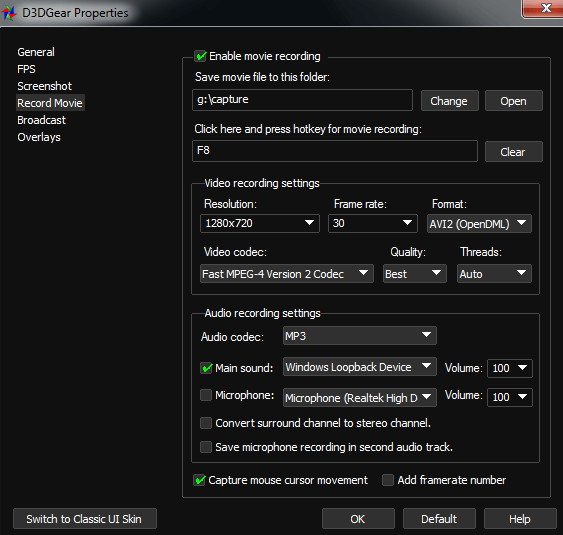Open the Video codec dropdown
The image size is (563, 535).
(287, 274)
